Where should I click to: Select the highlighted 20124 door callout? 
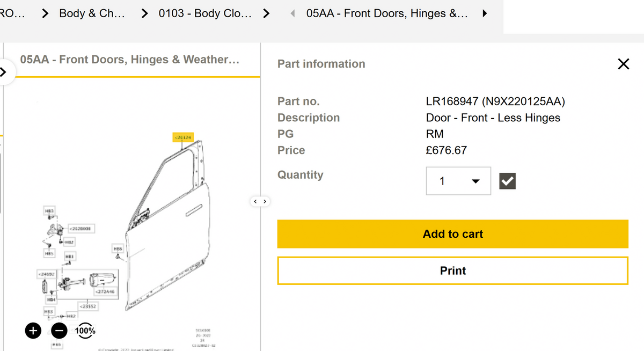coord(182,137)
